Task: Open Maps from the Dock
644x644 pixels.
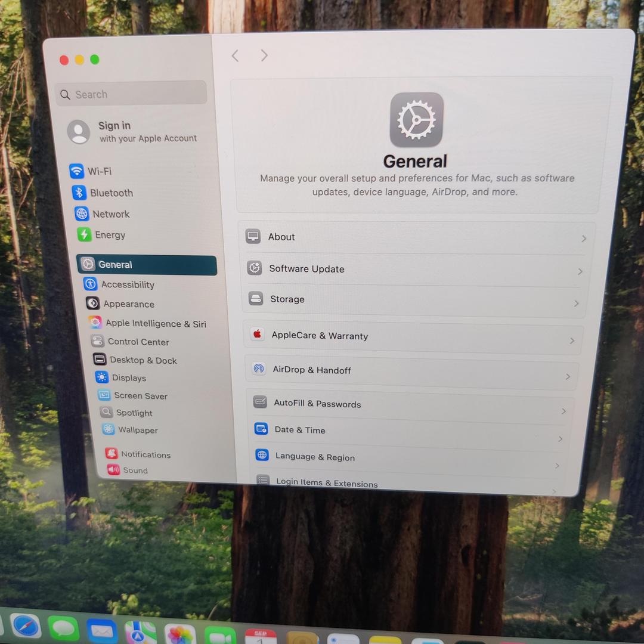Action: [x=141, y=633]
